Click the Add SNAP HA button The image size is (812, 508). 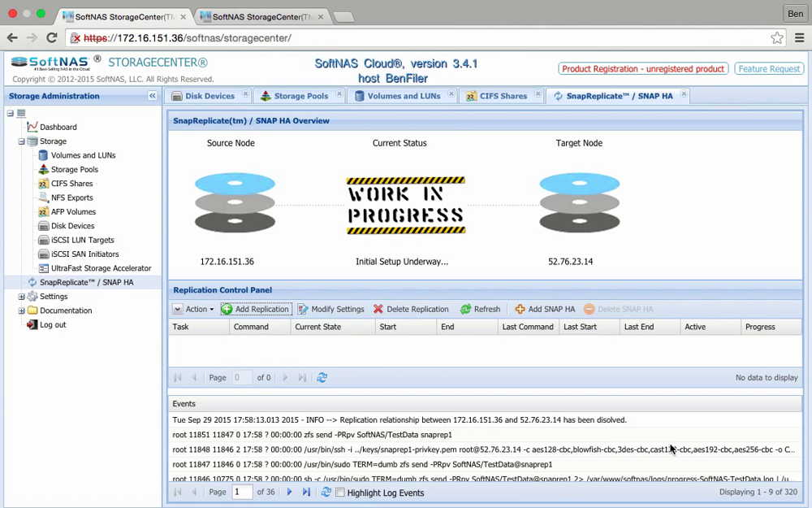tap(545, 309)
